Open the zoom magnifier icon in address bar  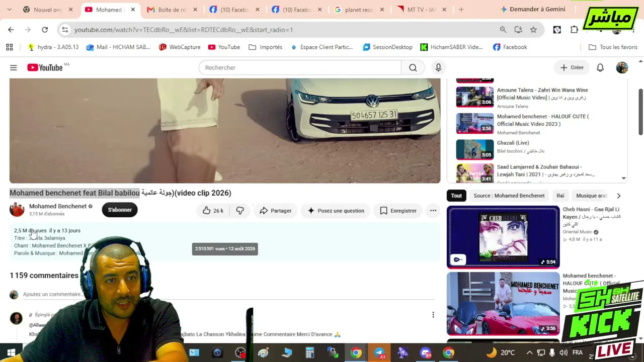(x=503, y=30)
